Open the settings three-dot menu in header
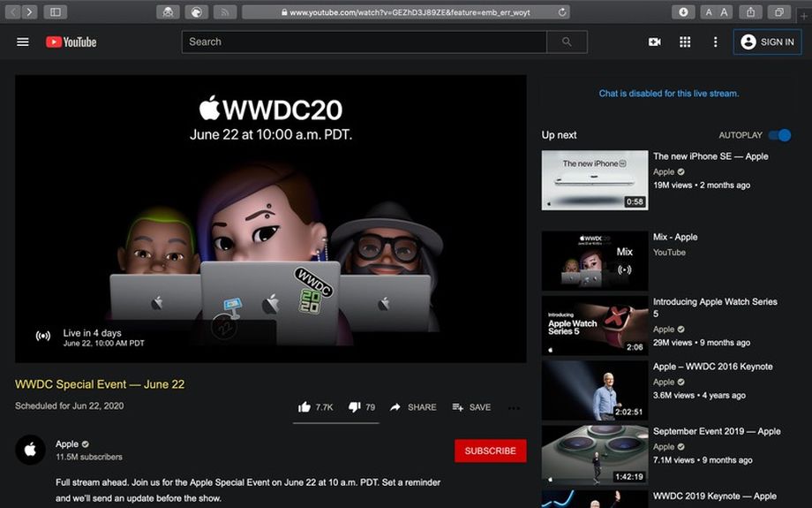The width and height of the screenshot is (812, 508). click(715, 42)
